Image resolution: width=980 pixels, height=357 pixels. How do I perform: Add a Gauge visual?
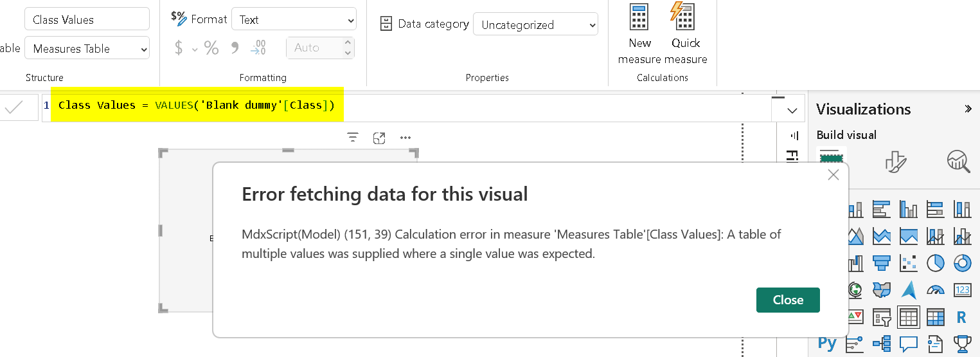935,290
